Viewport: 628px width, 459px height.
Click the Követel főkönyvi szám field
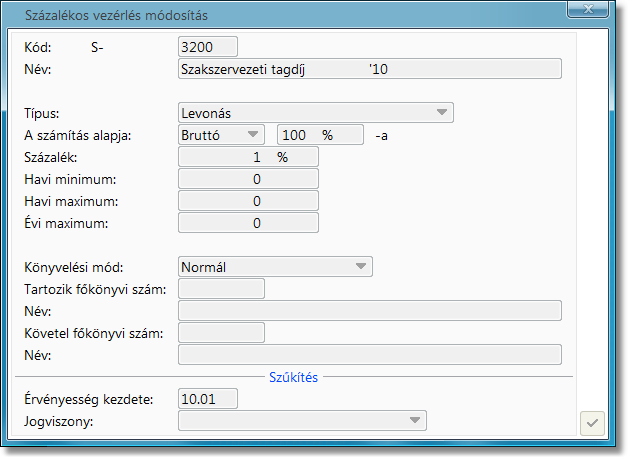click(x=221, y=333)
